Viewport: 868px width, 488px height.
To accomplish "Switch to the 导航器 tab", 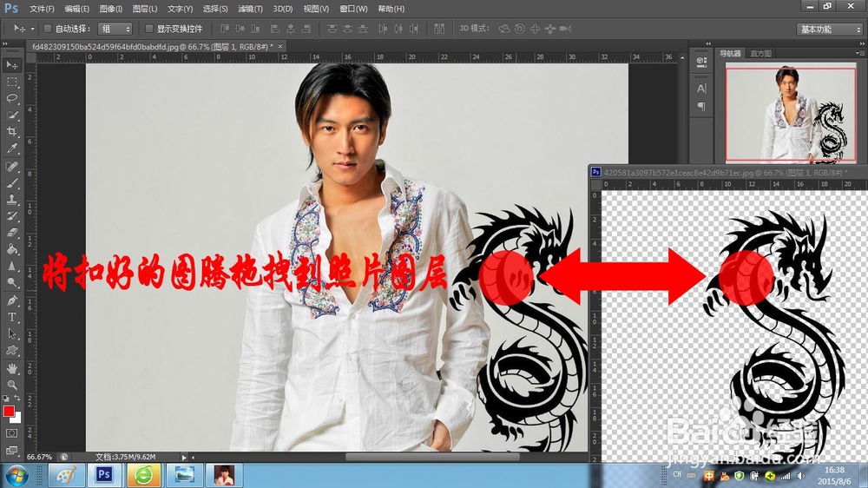I will pos(730,54).
